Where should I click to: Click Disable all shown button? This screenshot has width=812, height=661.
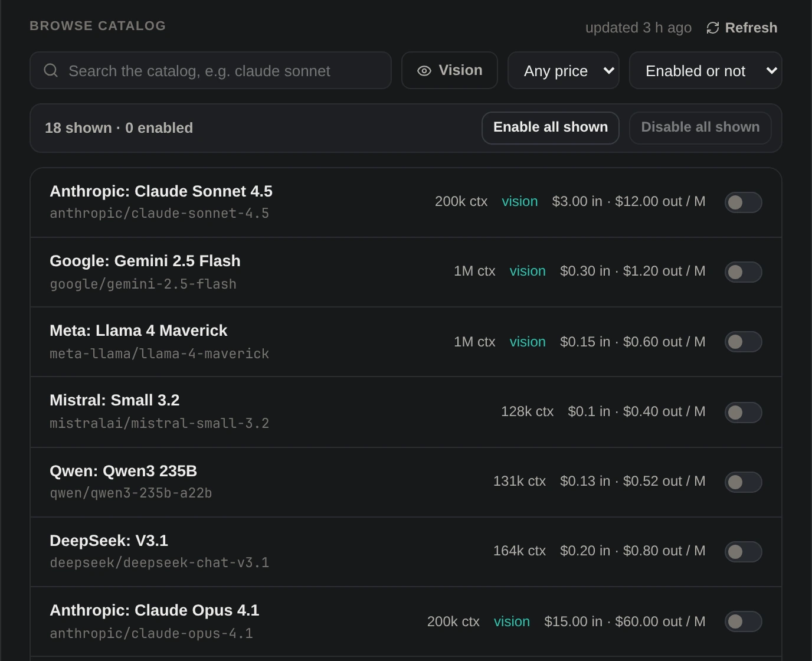(700, 127)
